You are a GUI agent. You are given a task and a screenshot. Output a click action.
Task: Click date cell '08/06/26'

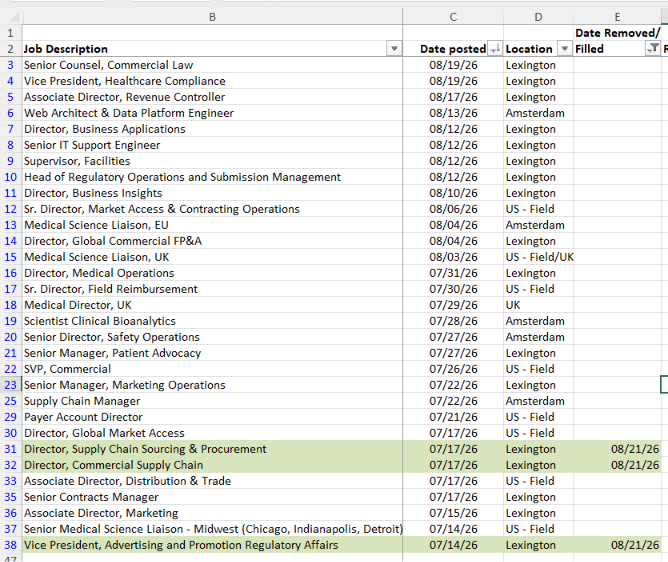453,209
